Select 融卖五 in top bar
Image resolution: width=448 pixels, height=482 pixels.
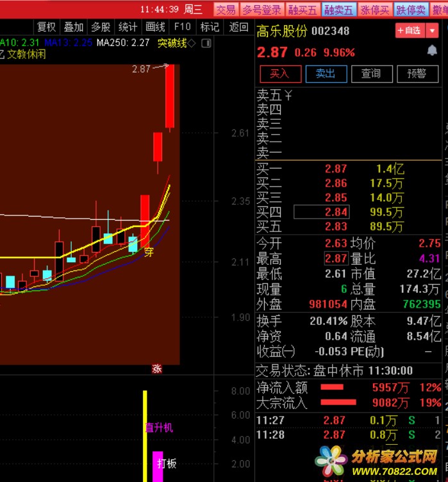[339, 10]
